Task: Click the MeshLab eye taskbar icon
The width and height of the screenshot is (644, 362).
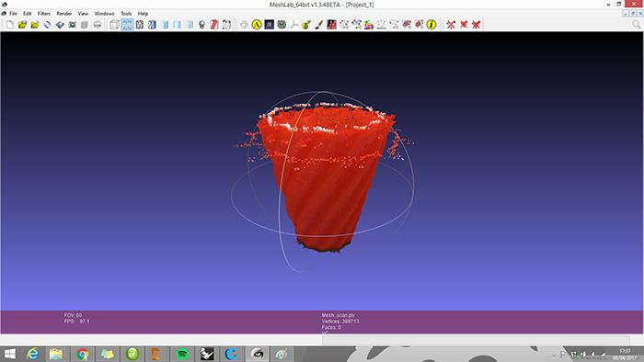Action: click(257, 354)
